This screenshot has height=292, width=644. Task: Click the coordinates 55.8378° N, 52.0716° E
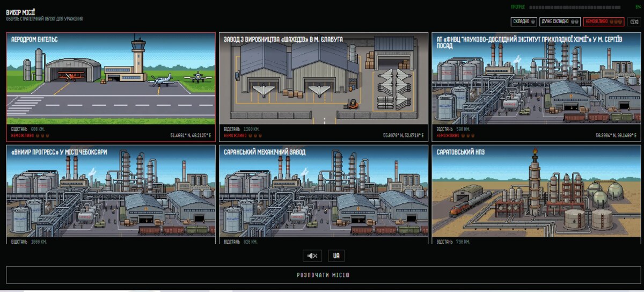pyautogui.click(x=403, y=135)
